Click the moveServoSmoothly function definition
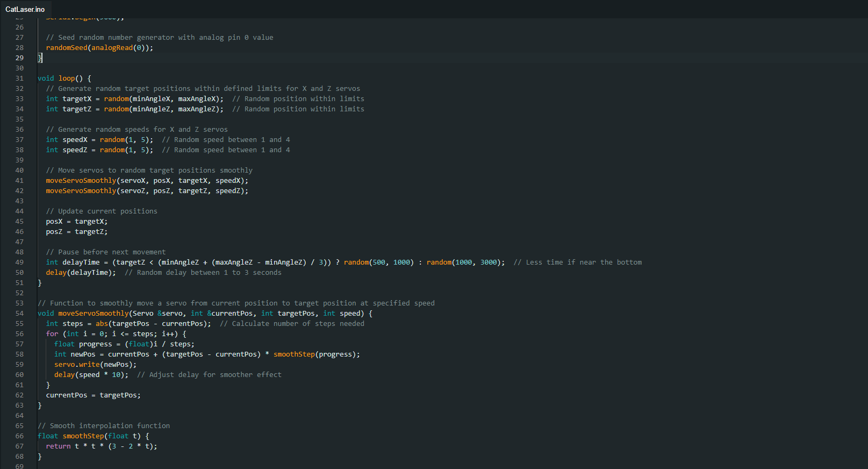The height and width of the screenshot is (469, 868). click(x=205, y=314)
